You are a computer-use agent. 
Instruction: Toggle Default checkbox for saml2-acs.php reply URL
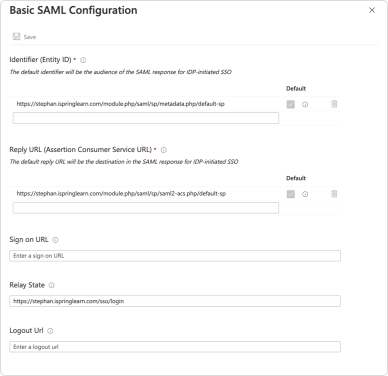(291, 194)
